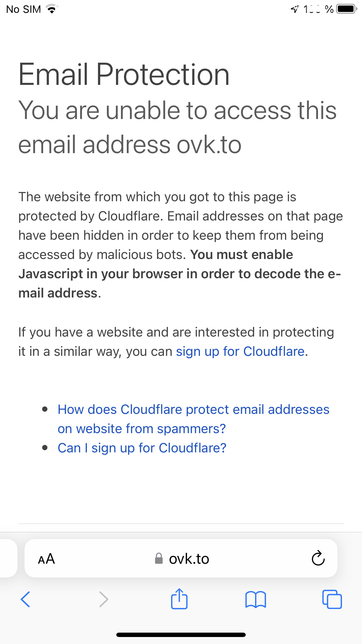
Task: Tap the Safari back arrow
Action: click(x=26, y=599)
